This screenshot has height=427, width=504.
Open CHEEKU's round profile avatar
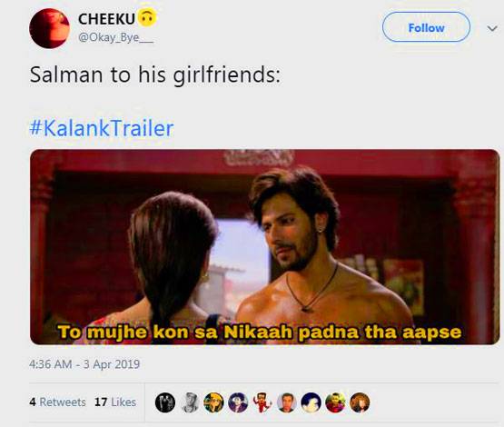pyautogui.click(x=50, y=28)
